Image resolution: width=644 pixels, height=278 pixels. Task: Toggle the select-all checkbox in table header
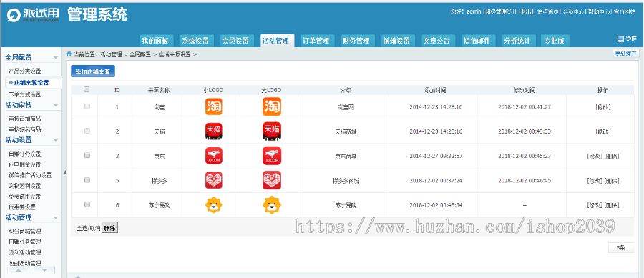click(87, 89)
